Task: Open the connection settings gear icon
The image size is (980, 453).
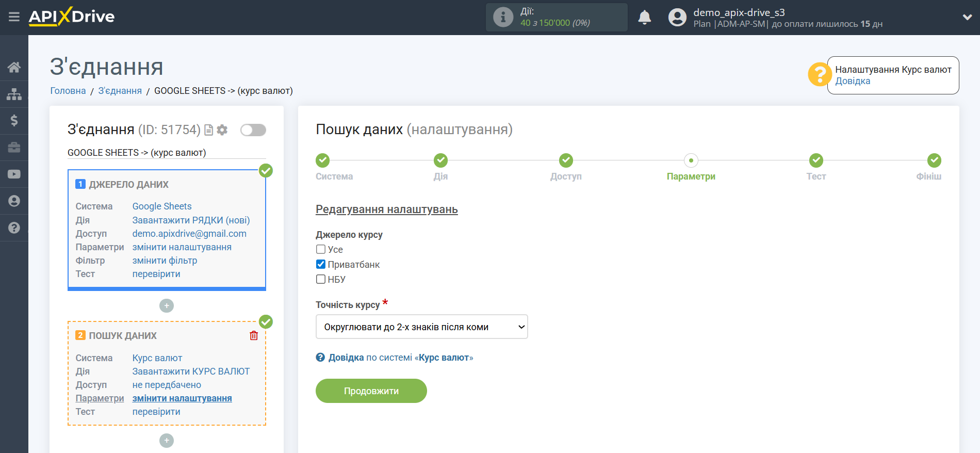Action: [222, 130]
